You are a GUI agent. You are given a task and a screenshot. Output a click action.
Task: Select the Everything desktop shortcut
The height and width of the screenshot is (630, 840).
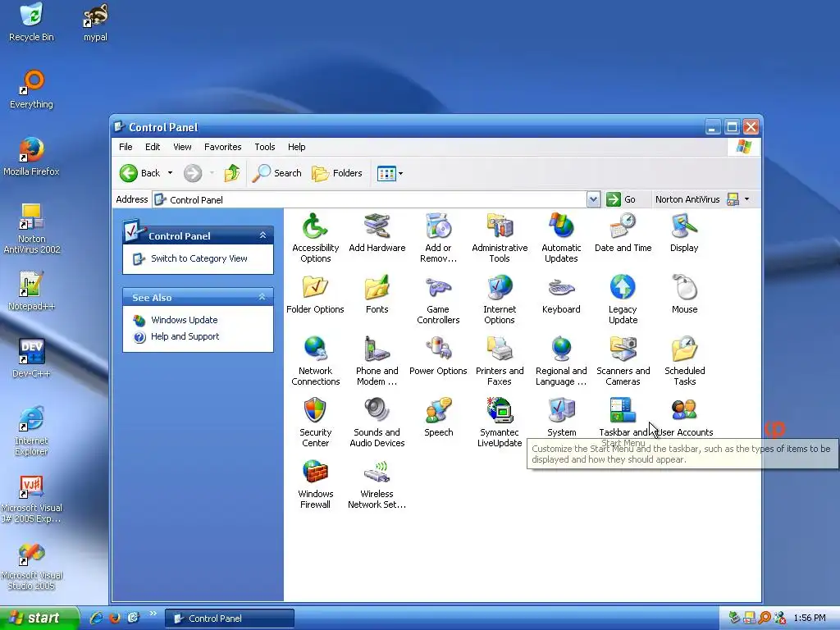32,89
